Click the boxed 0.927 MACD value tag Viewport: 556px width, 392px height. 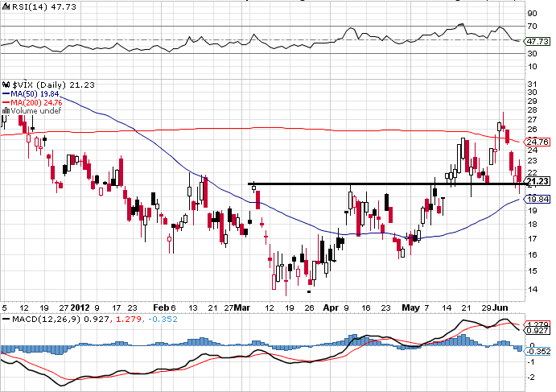(x=538, y=330)
